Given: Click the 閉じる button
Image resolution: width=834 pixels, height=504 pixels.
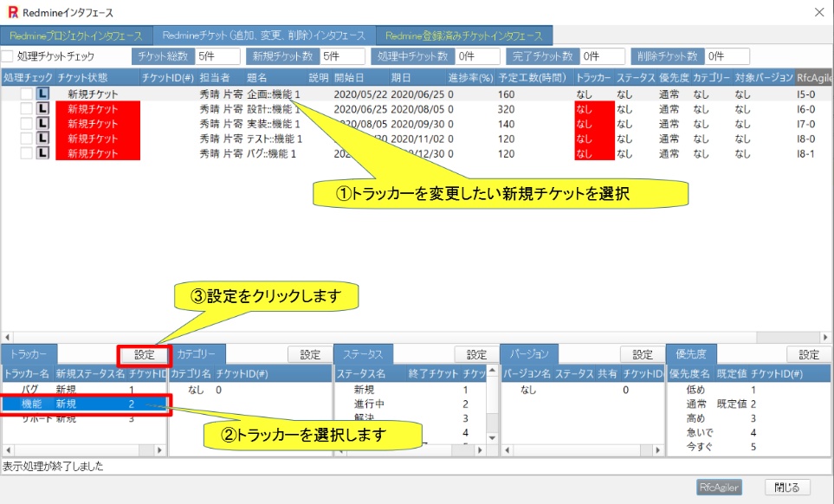Looking at the screenshot, I should click(x=787, y=487).
